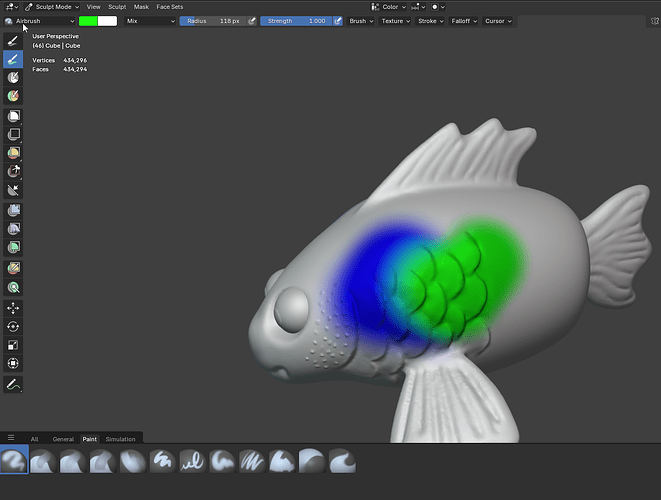Open the Sculpt menu

pos(117,7)
